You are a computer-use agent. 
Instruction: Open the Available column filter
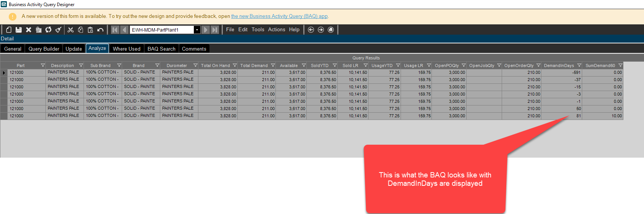(x=304, y=65)
